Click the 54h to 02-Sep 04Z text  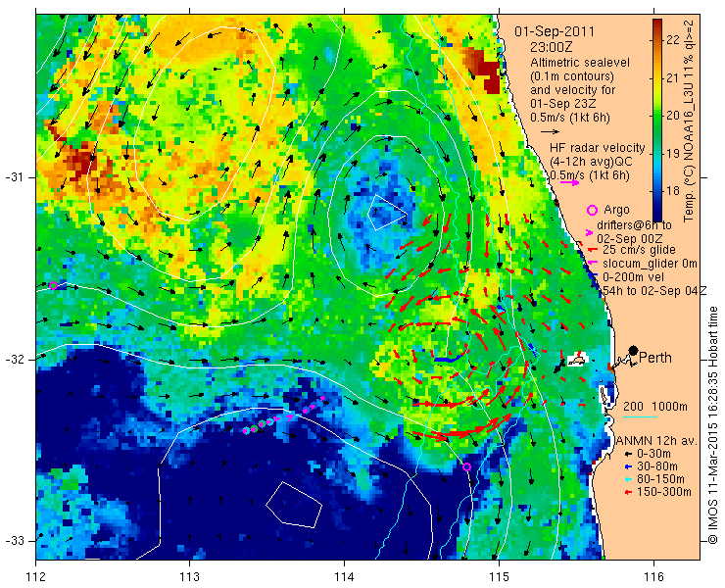tap(654, 290)
